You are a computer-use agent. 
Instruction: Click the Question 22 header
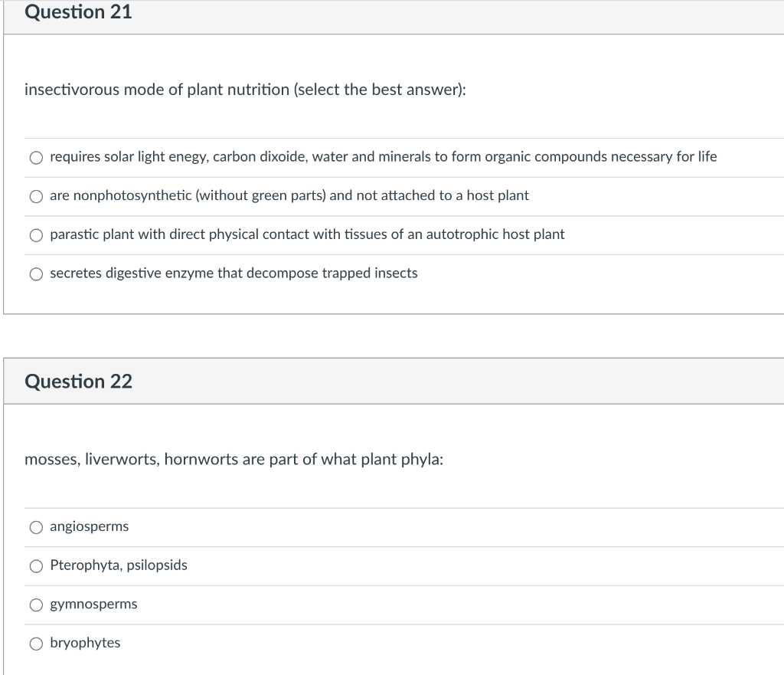(x=78, y=381)
